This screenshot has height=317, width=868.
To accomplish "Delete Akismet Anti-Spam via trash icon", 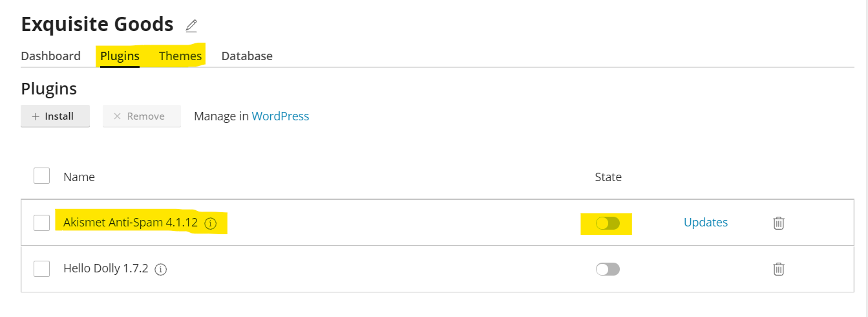I will pos(779,223).
